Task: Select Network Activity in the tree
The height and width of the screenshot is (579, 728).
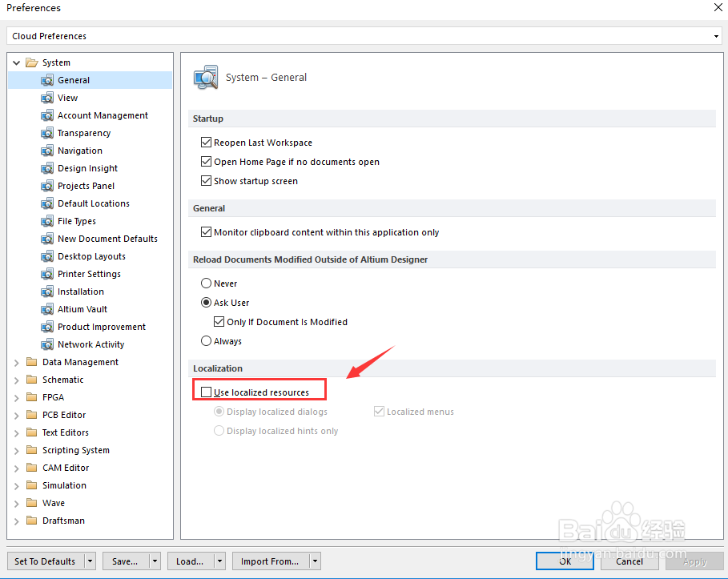Action: [x=91, y=345]
